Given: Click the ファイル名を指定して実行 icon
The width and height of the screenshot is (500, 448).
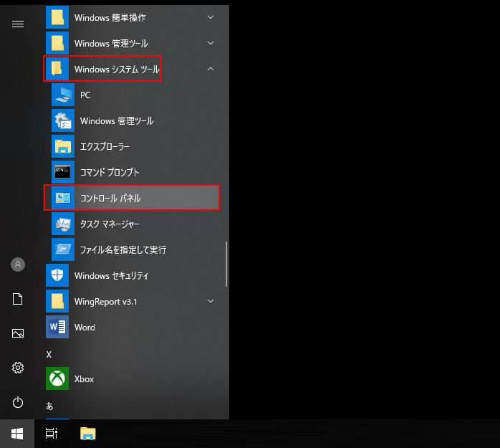Looking at the screenshot, I should tap(63, 249).
